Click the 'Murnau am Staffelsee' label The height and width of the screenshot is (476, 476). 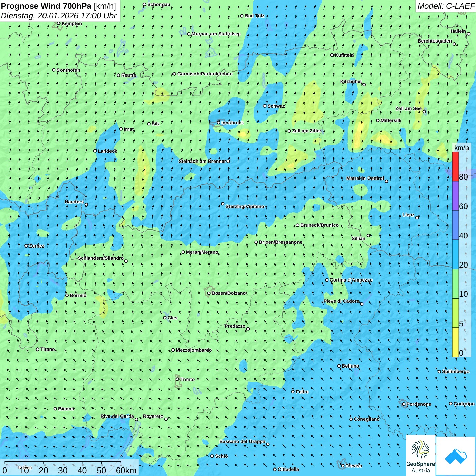tap(216, 34)
